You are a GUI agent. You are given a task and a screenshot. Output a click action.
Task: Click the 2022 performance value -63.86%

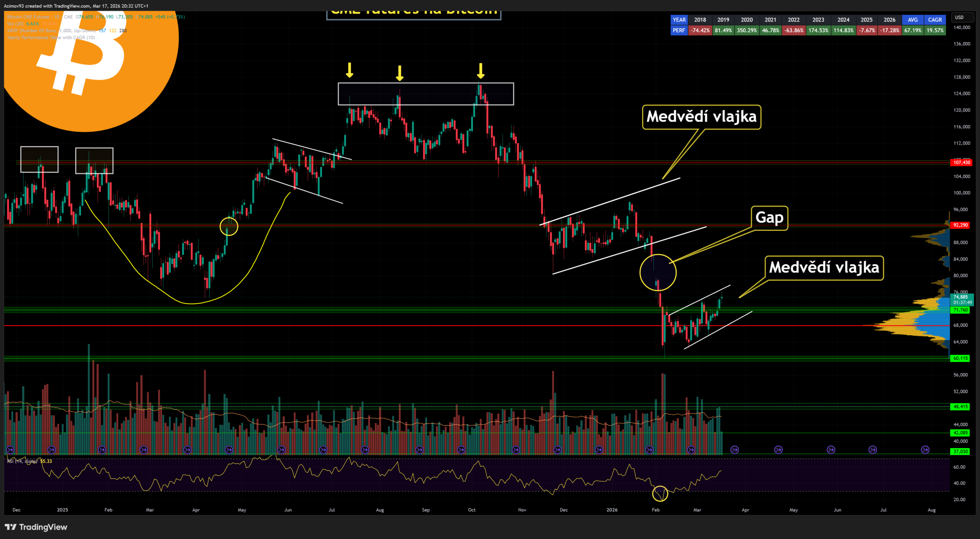pyautogui.click(x=794, y=30)
